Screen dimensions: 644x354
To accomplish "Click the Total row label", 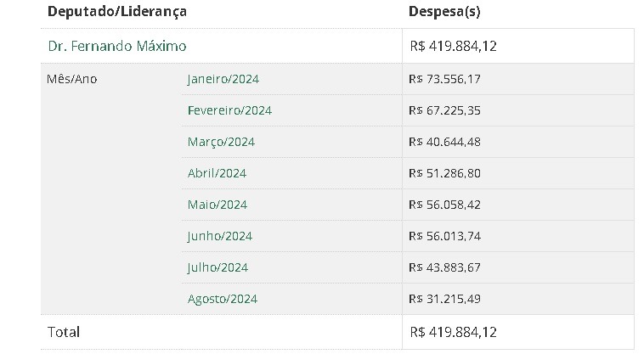I will coord(64,332).
